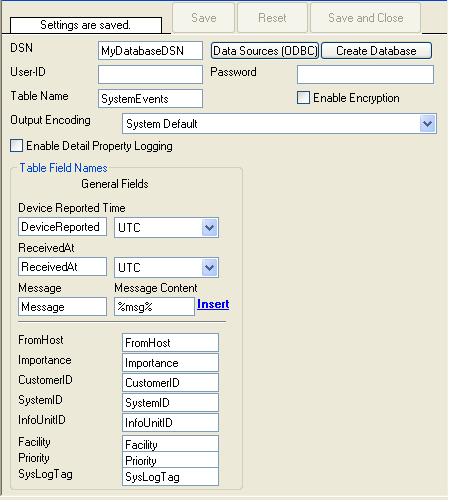450x502 pixels.
Task: Focus the Message Content %msg% field
Action: [154, 307]
